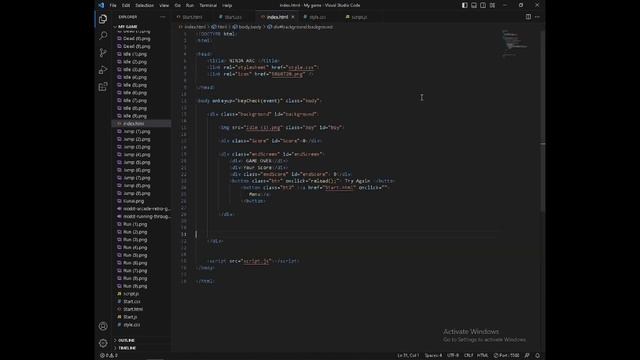This screenshot has height=360, width=640.
Task: Select div#background.background in the breadcrumb
Action: click(x=300, y=27)
